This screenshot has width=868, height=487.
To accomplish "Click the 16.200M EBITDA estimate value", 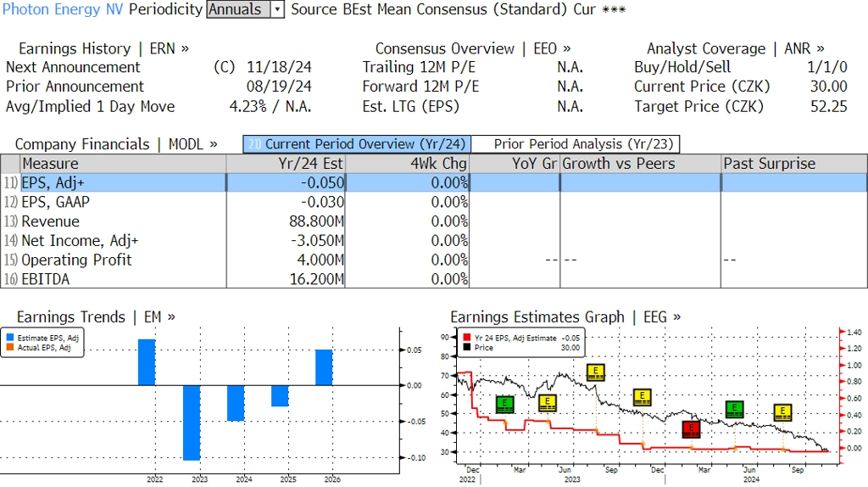I will (317, 279).
